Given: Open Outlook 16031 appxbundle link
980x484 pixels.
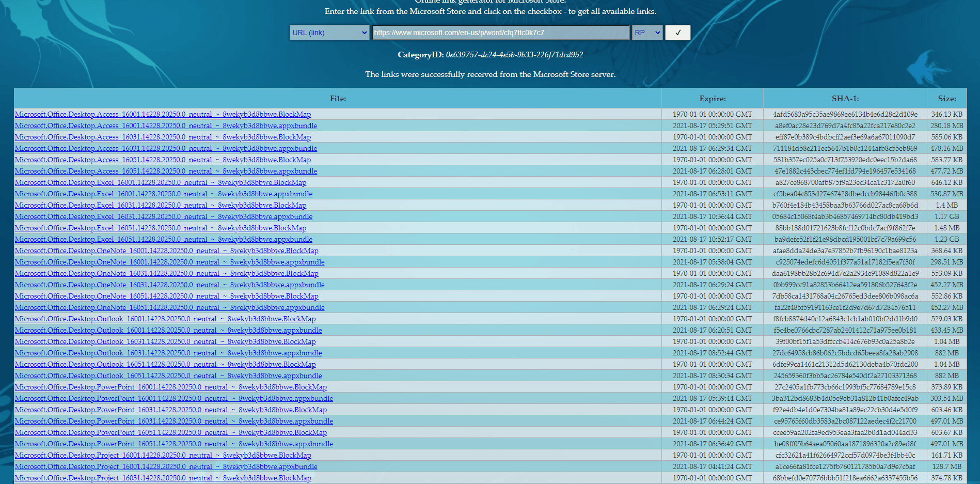Looking at the screenshot, I should [168, 353].
